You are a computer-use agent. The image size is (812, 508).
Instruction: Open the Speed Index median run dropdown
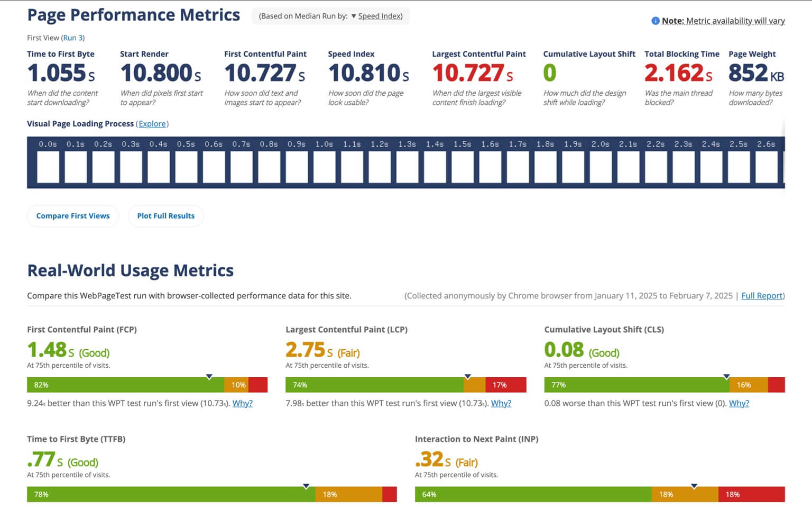pyautogui.click(x=376, y=16)
